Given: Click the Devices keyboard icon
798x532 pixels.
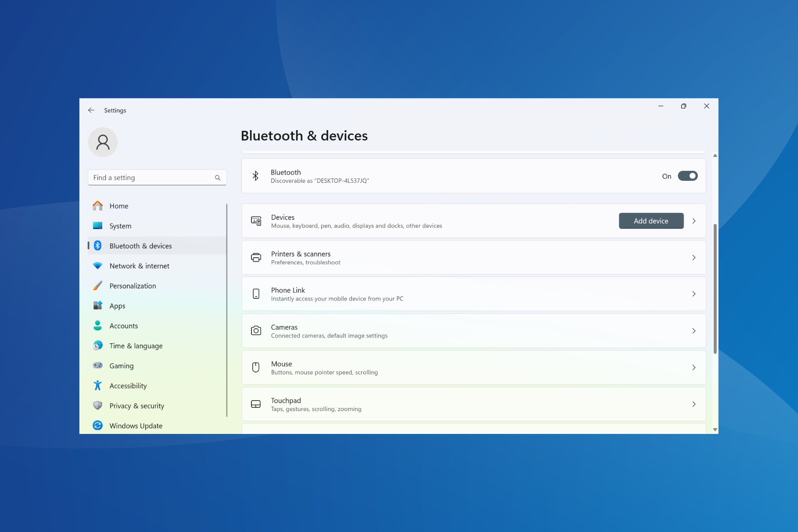Looking at the screenshot, I should coord(256,221).
